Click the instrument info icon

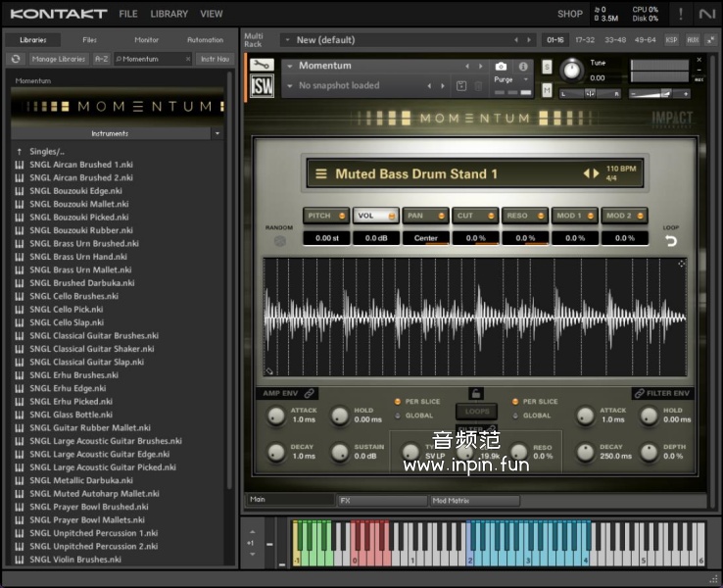523,66
